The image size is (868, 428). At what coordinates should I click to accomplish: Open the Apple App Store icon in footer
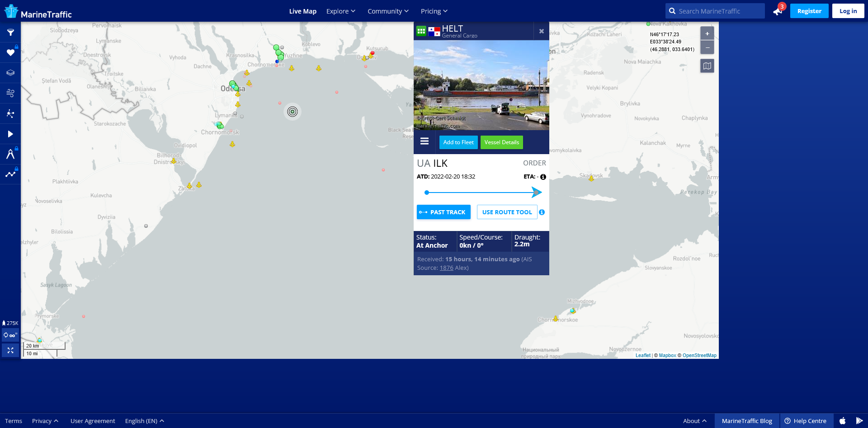tap(842, 421)
